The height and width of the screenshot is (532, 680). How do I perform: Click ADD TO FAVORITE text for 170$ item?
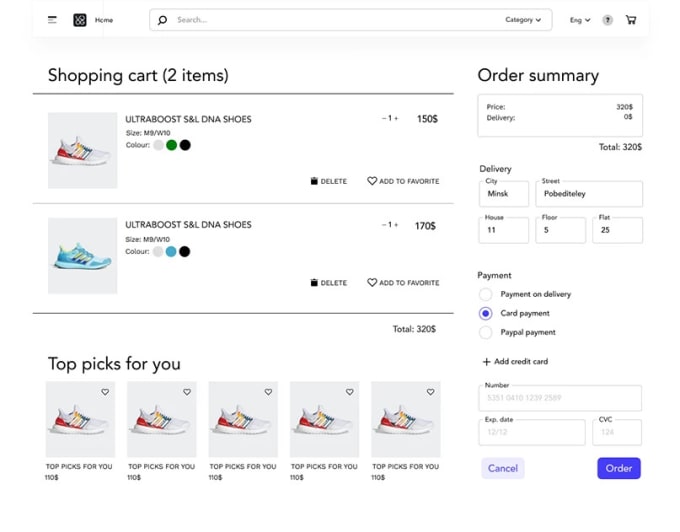coord(409,283)
